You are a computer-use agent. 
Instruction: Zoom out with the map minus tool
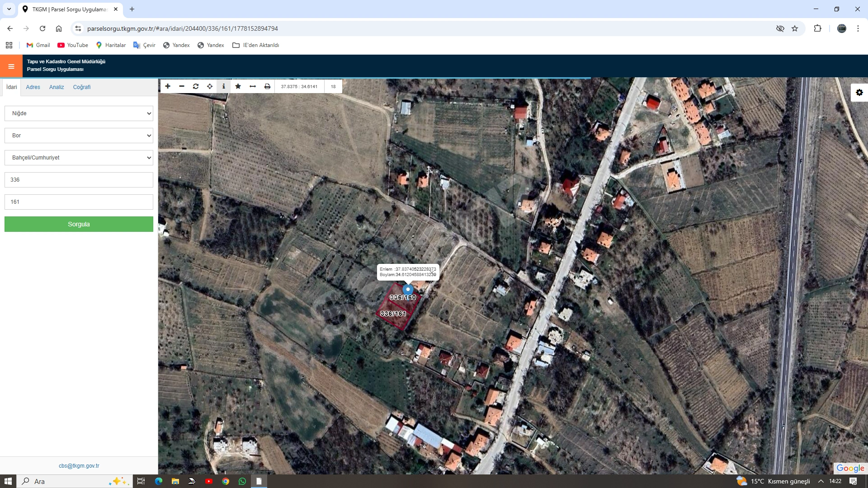[x=182, y=86]
